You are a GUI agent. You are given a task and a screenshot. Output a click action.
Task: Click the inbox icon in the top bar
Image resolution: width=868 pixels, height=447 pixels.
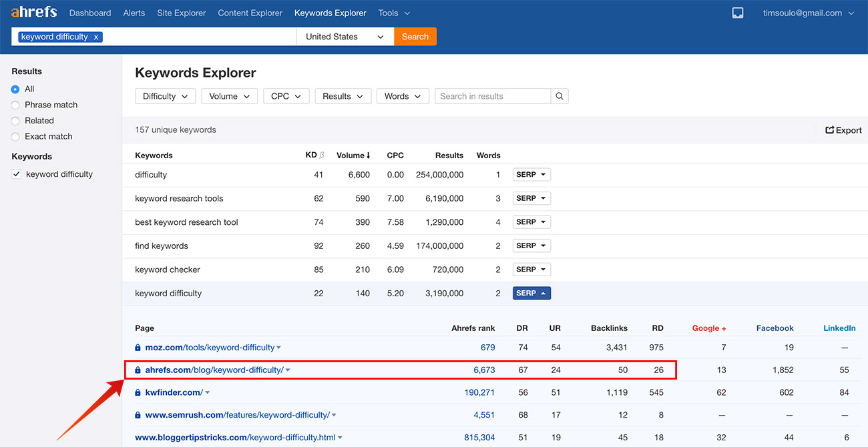(737, 12)
